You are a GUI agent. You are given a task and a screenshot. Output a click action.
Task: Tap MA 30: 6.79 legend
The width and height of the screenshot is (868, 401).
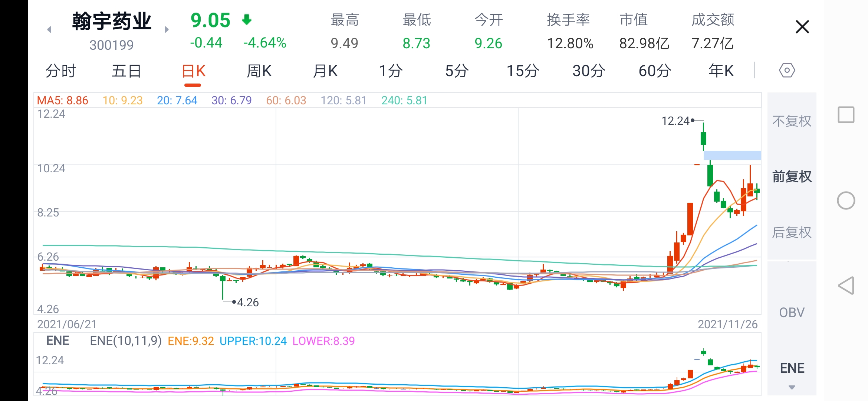[231, 100]
